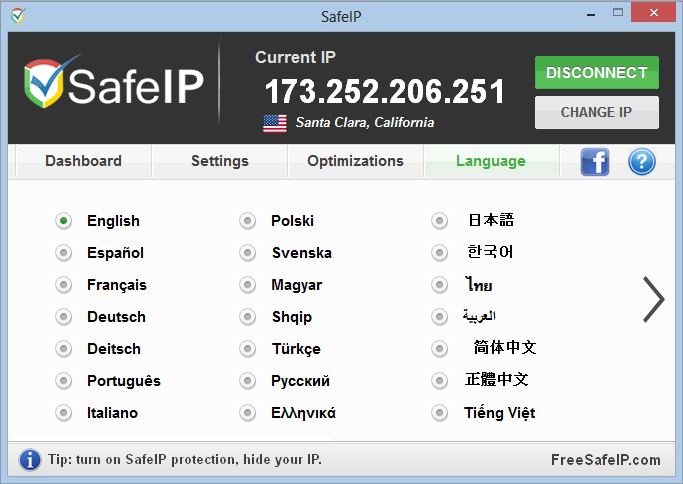Pick Deitsch language option
This screenshot has width=683, height=484.
tap(64, 349)
